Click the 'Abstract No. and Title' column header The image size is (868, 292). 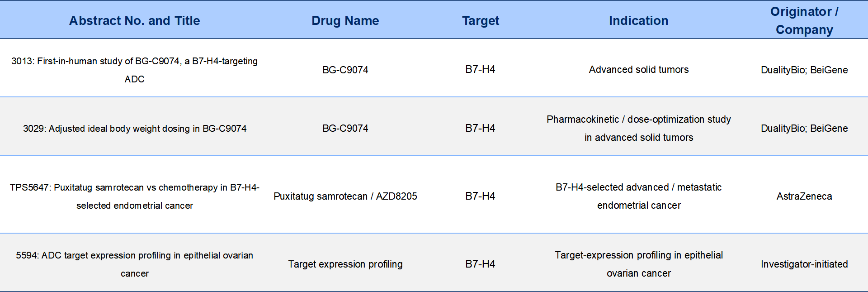click(x=134, y=20)
